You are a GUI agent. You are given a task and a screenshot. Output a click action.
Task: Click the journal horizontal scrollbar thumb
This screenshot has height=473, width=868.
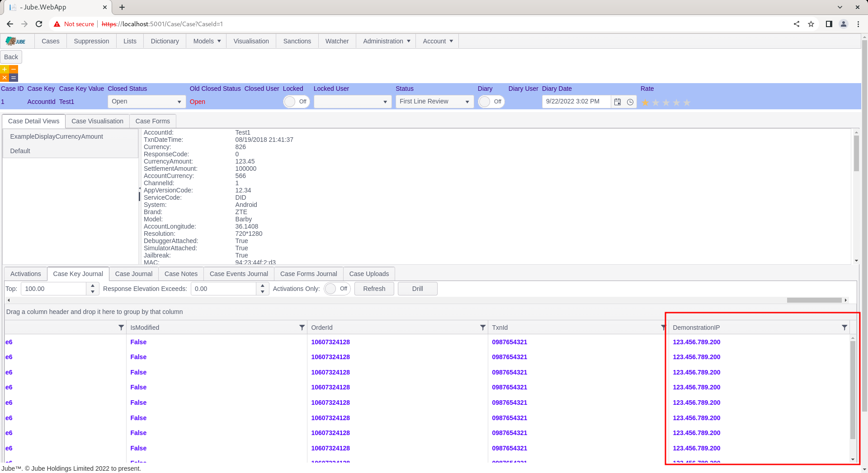[x=814, y=300]
